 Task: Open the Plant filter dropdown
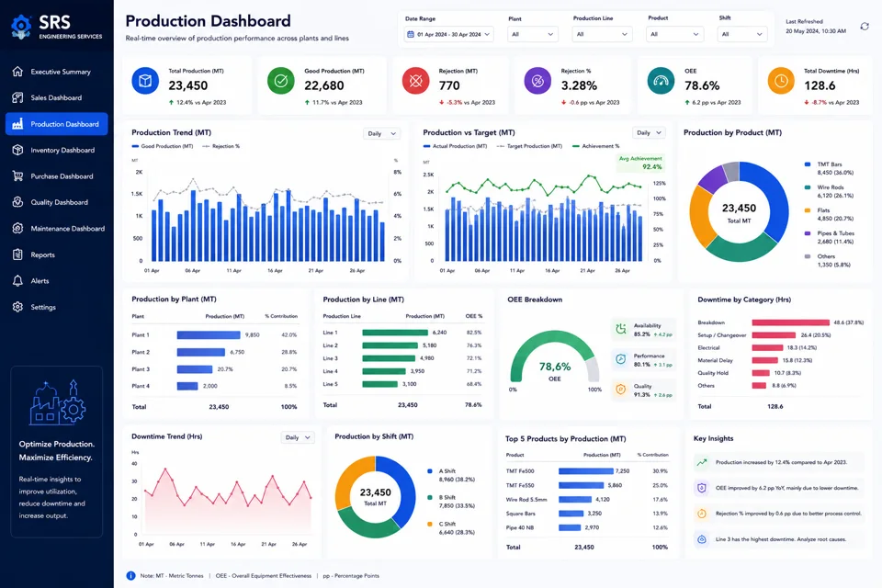click(532, 34)
